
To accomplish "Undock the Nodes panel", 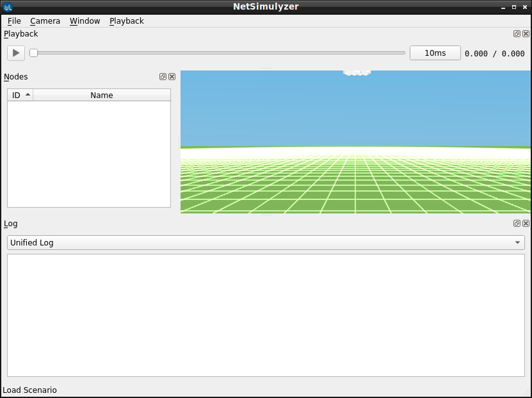I will (x=163, y=77).
